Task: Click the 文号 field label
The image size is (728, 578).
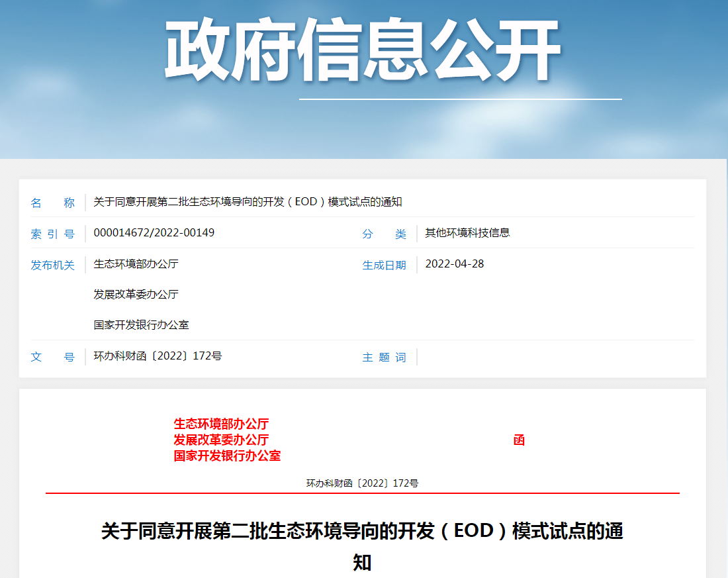Action: tap(53, 357)
